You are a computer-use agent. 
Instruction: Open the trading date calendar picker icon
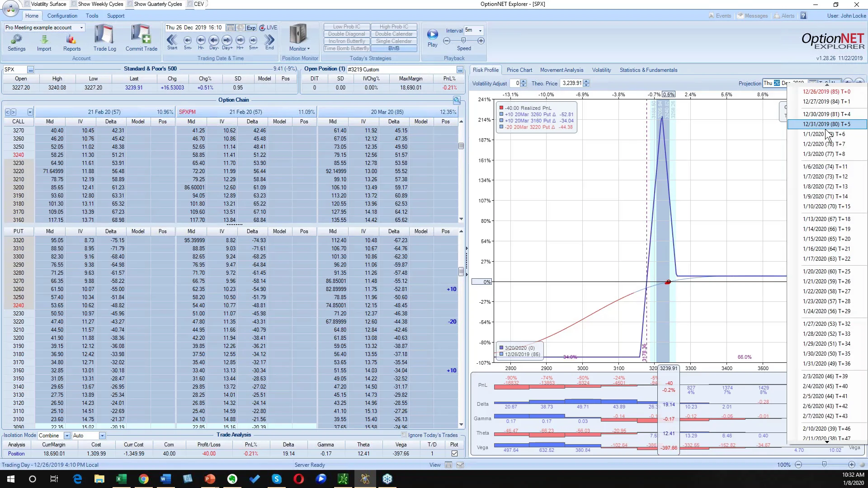pyautogui.click(x=230, y=28)
